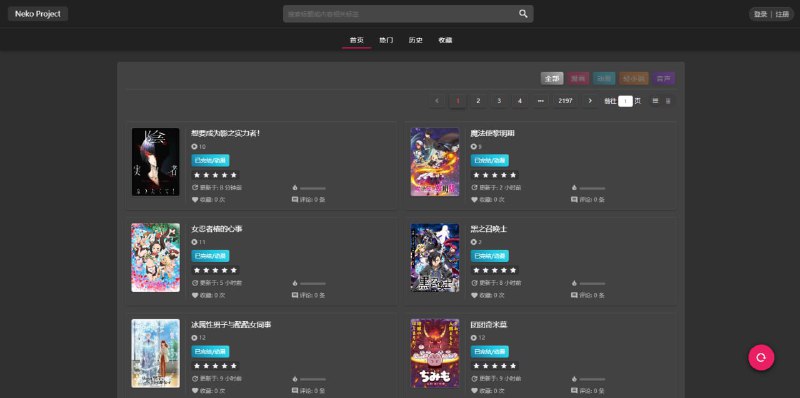Open the 魔法使黎明期 cover thumbnail
The width and height of the screenshot is (800, 398).
pos(435,162)
